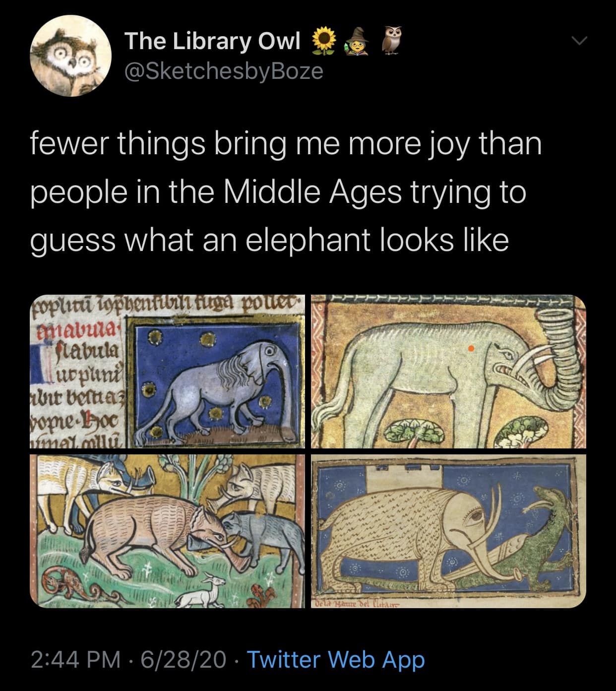
Task: Click the white deer in the bottom-left picture
Action: (198, 592)
